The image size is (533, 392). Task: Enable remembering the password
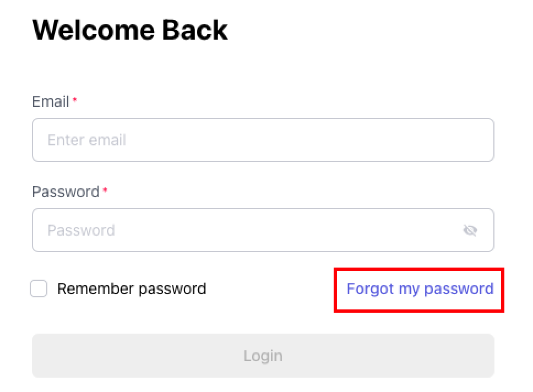39,288
